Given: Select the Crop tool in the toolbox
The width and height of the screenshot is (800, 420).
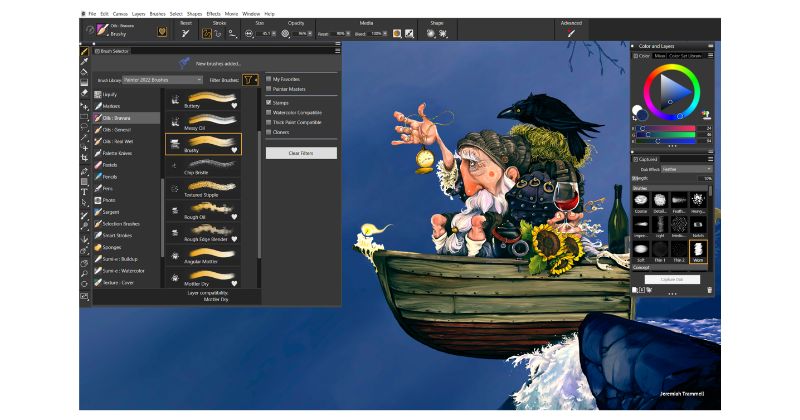Looking at the screenshot, I should coord(85,158).
